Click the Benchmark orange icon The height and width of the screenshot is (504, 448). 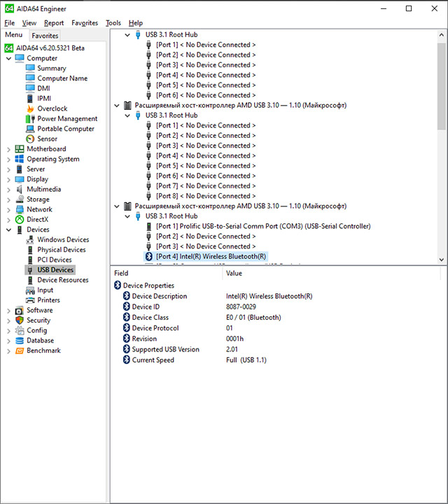pyautogui.click(x=20, y=351)
